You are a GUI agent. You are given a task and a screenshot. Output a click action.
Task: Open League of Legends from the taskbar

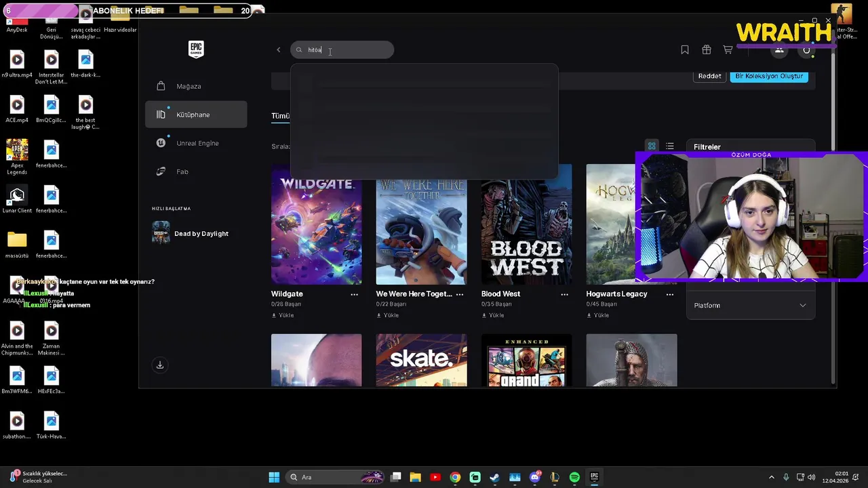555,477
